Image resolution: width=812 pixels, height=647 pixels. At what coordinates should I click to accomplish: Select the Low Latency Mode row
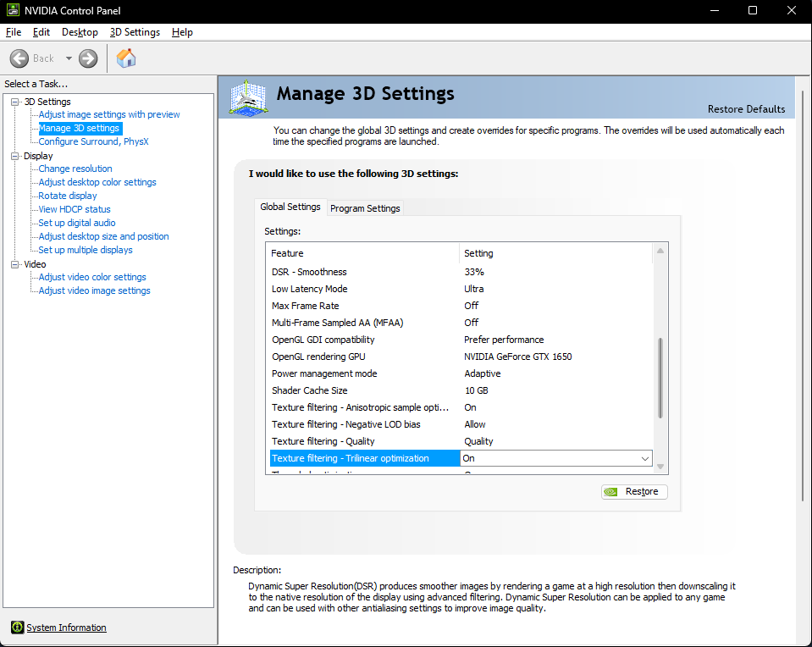click(461, 289)
